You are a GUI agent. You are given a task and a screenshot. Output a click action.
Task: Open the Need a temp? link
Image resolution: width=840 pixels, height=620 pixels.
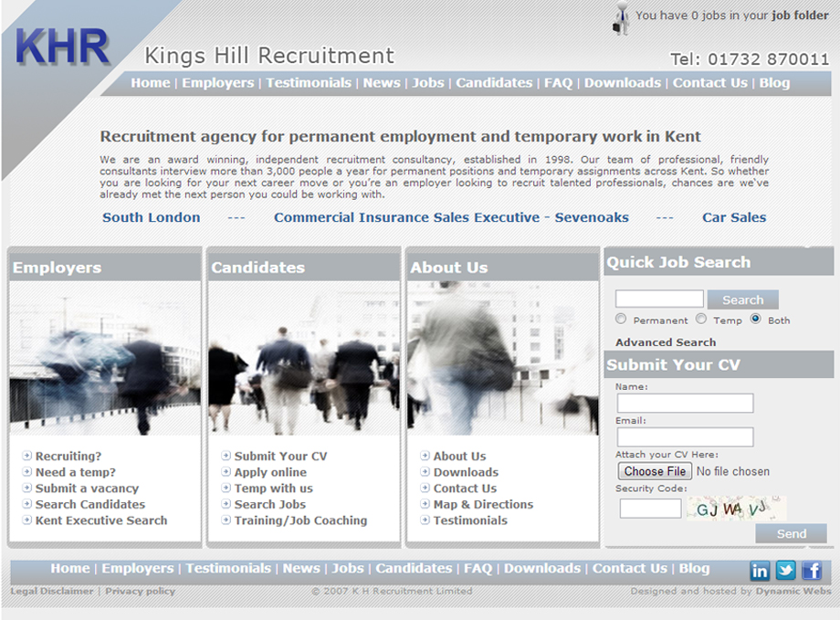(x=76, y=472)
